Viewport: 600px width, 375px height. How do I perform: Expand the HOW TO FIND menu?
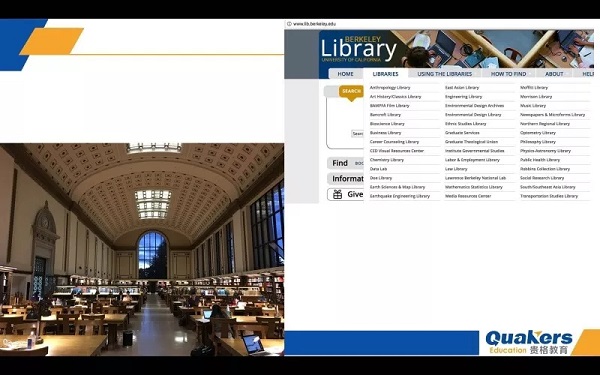(x=509, y=74)
